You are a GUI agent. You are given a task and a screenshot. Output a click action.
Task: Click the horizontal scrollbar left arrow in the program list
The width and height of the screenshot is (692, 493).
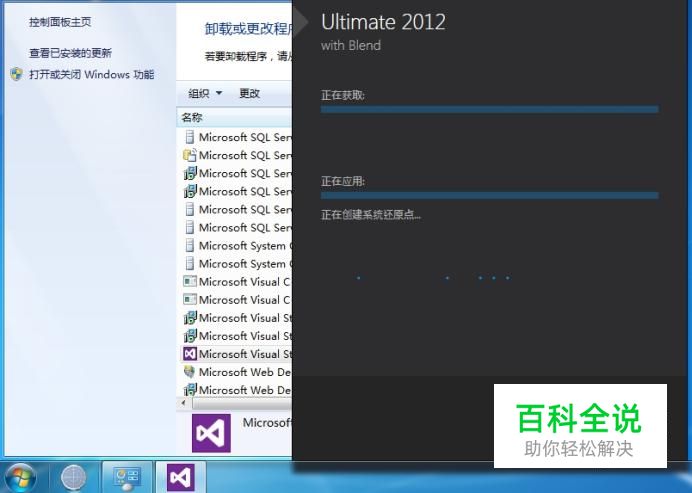(x=184, y=403)
